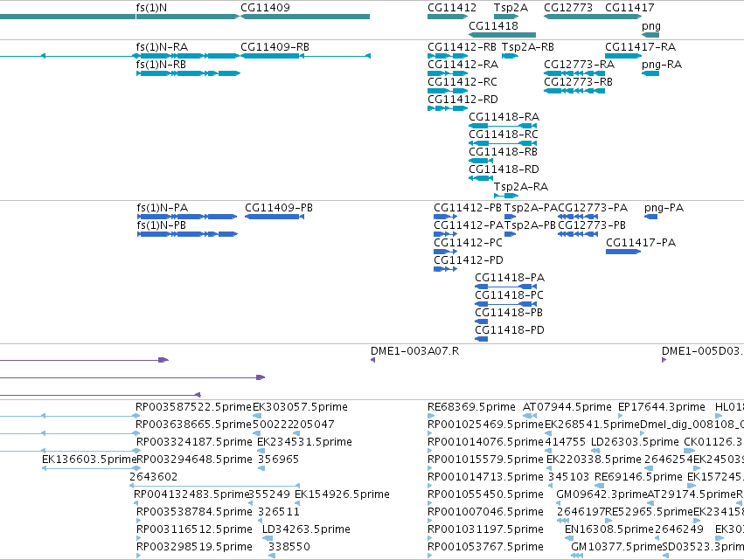Select transcript CG11412-RB
Viewport: 744px width, 560px height.
(x=462, y=47)
